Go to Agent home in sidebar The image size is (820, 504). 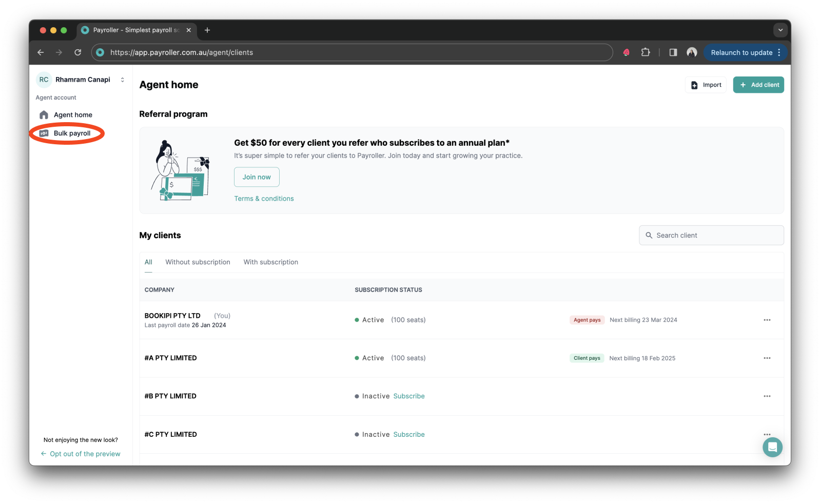(x=73, y=115)
